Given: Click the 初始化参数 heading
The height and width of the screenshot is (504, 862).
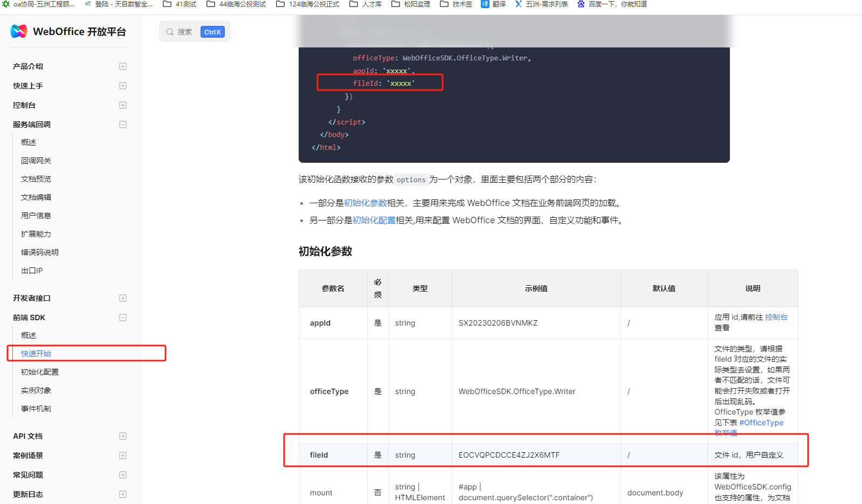Looking at the screenshot, I should pyautogui.click(x=326, y=251).
